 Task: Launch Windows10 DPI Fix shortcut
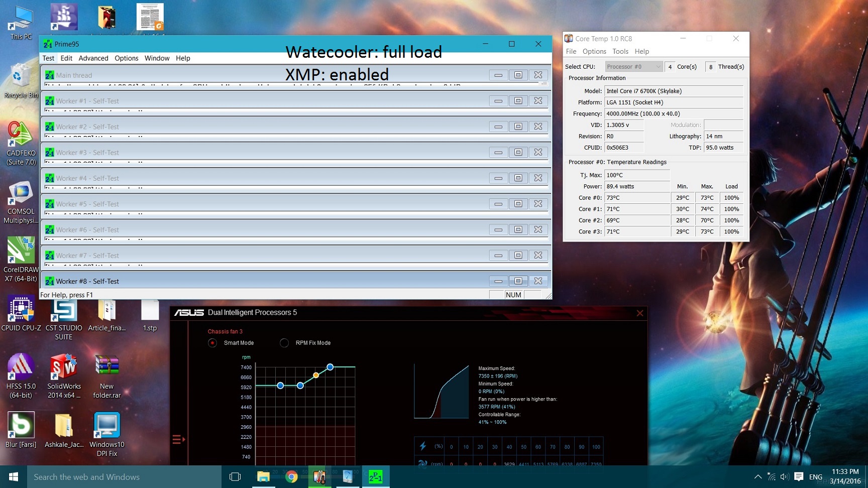tap(106, 435)
